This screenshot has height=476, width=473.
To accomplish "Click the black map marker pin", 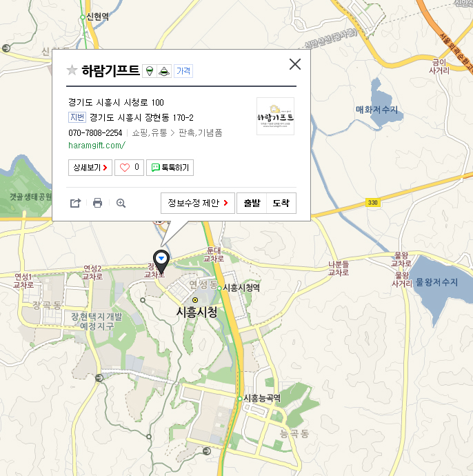I will point(161,261).
